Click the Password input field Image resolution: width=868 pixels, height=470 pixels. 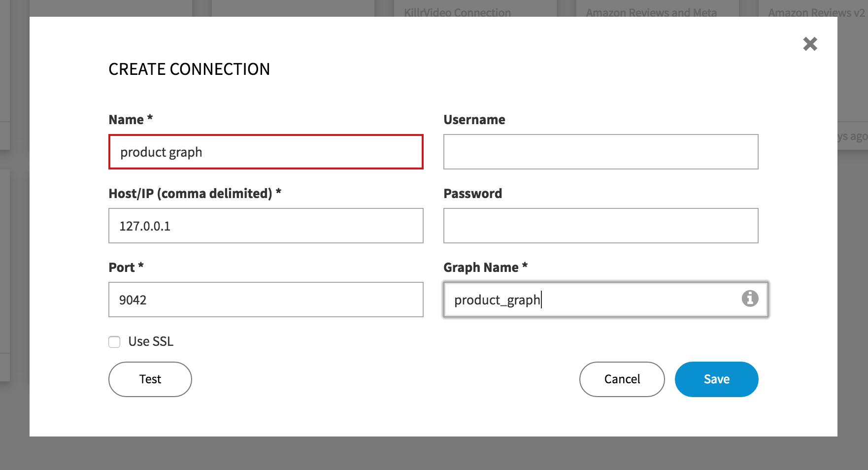601,226
